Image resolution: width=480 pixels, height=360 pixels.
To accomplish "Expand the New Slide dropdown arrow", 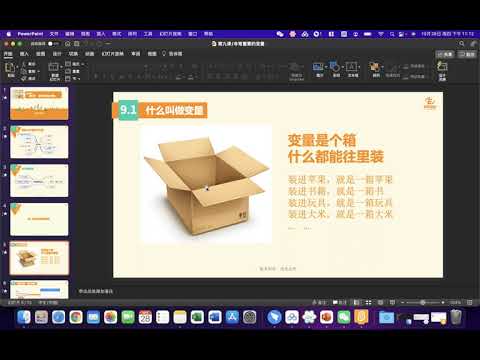I will pyautogui.click(x=61, y=67).
